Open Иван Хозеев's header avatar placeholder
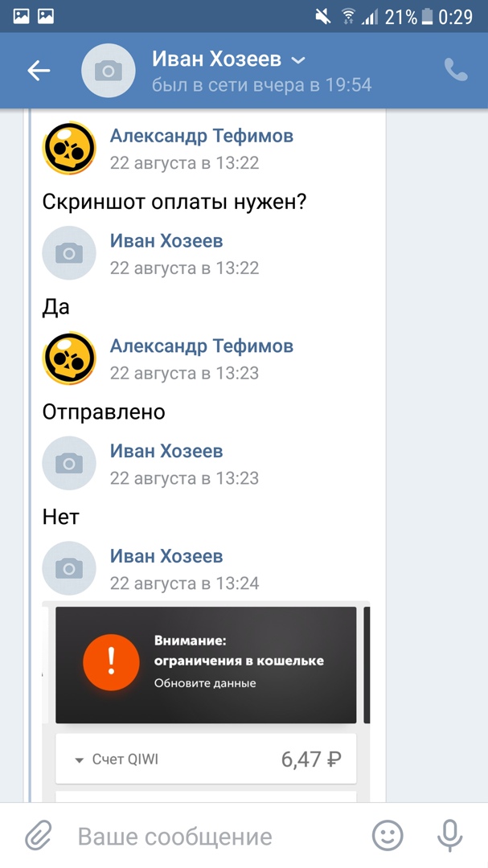 108,70
